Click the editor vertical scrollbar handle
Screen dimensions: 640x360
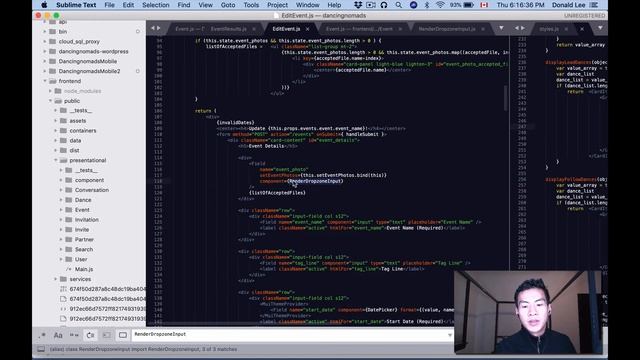click(x=506, y=98)
